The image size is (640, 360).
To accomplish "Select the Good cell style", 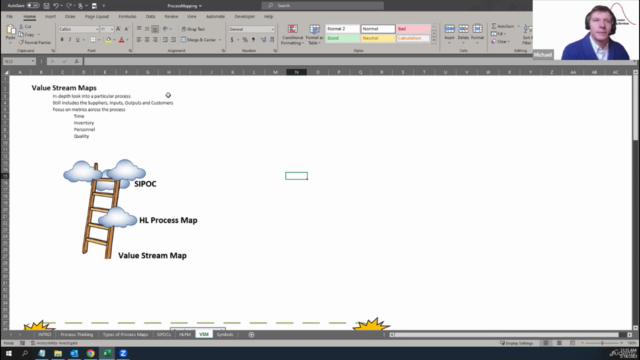I will pos(342,38).
